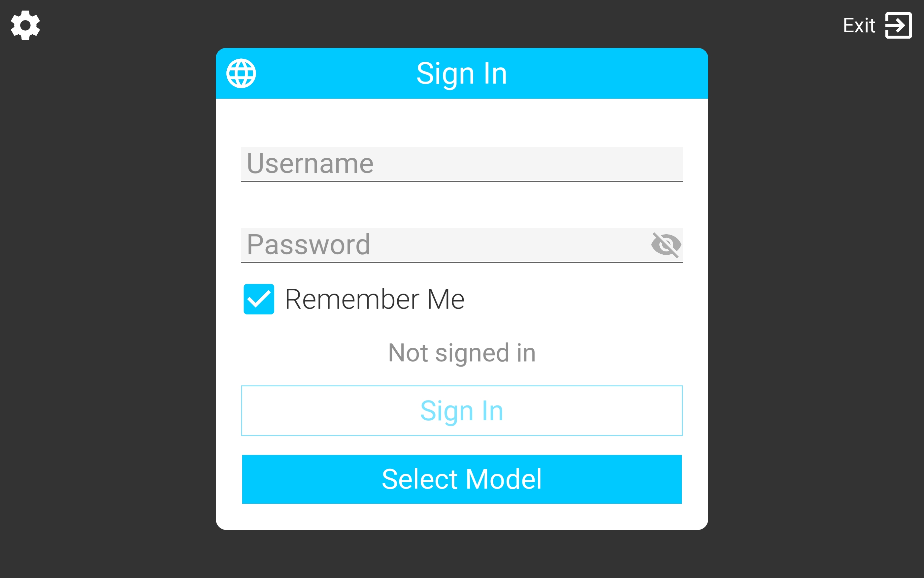The width and height of the screenshot is (924, 578).
Task: Click the exit door arrow icon
Action: 898,26
